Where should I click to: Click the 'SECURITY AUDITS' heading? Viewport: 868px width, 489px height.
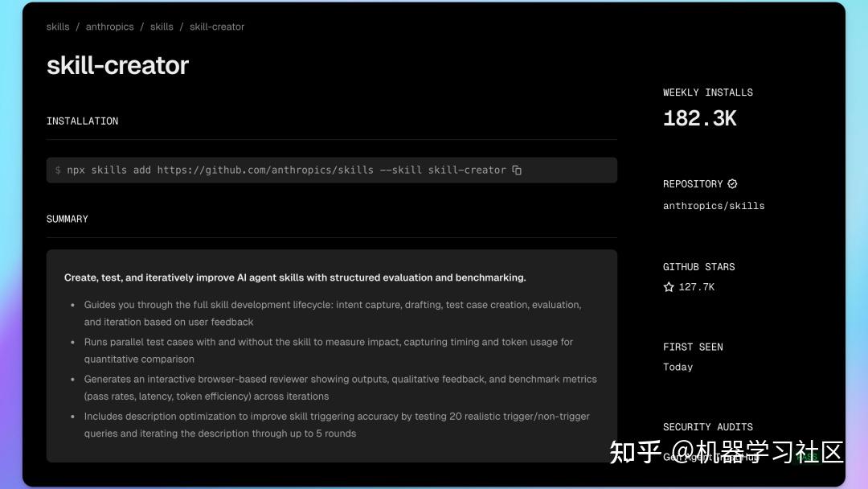[708, 427]
